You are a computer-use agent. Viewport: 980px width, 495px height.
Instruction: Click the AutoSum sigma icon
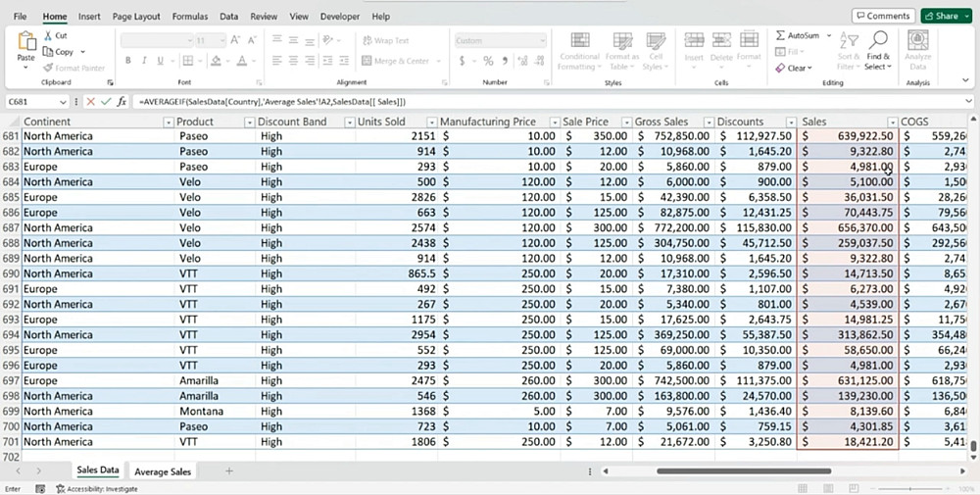[x=781, y=35]
